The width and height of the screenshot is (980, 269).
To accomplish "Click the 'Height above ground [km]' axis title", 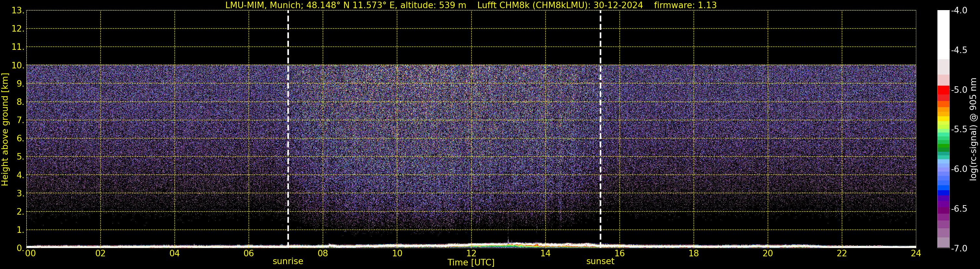I will click(5, 130).
